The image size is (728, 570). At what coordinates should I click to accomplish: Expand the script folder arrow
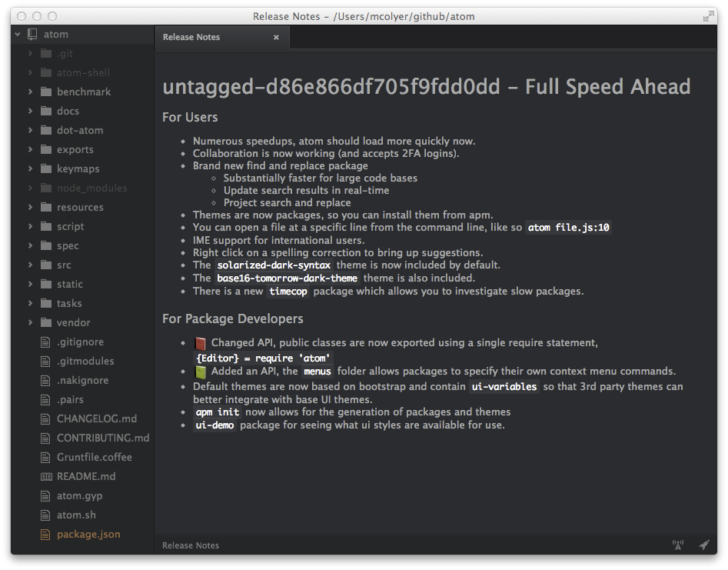click(x=30, y=226)
